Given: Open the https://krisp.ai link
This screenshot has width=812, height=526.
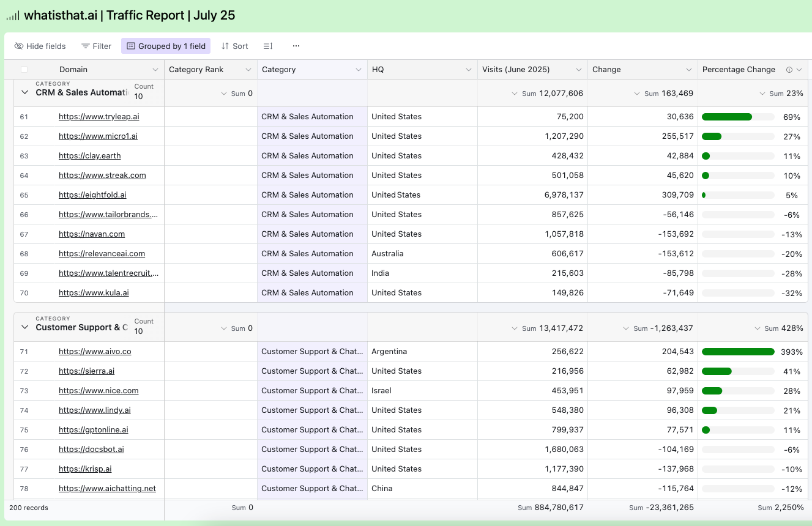Looking at the screenshot, I should point(85,469).
